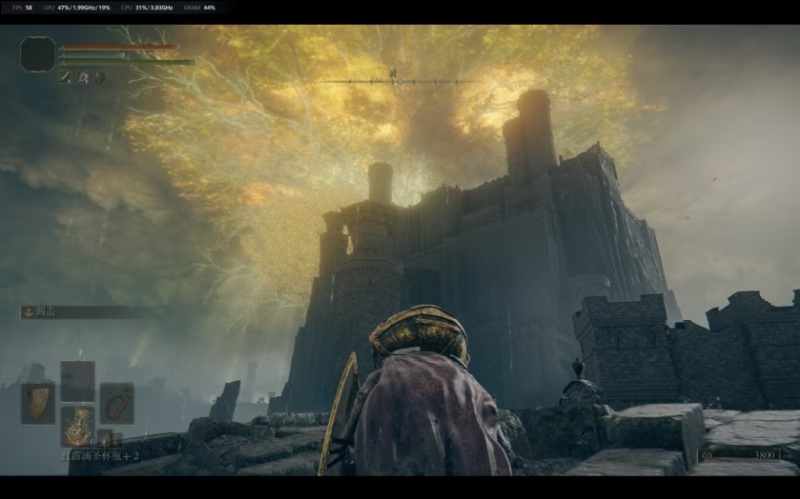800x499 pixels.
Task: Click the compass center marker
Action: pyautogui.click(x=400, y=82)
